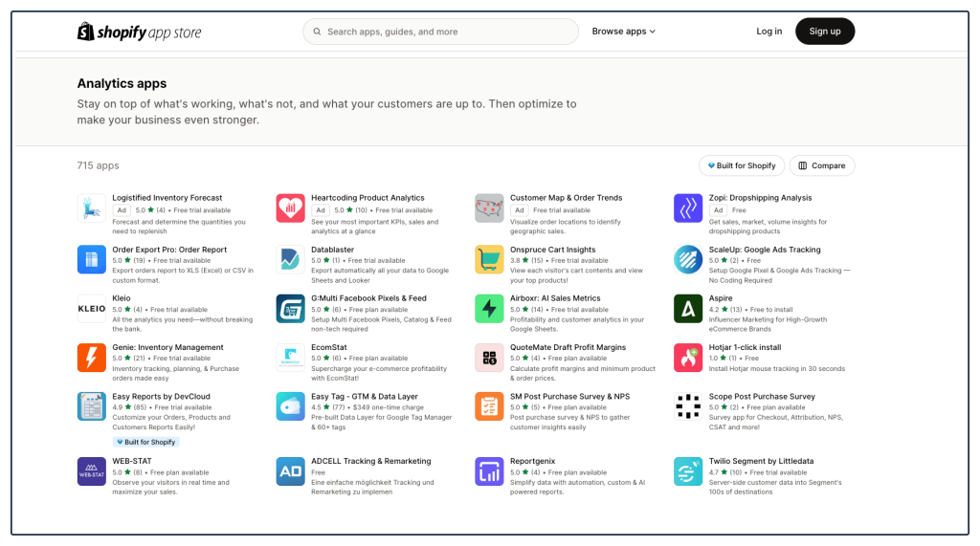Image resolution: width=980 pixels, height=546 pixels.
Task: Toggle the Built for Shopify filter
Action: [742, 165]
